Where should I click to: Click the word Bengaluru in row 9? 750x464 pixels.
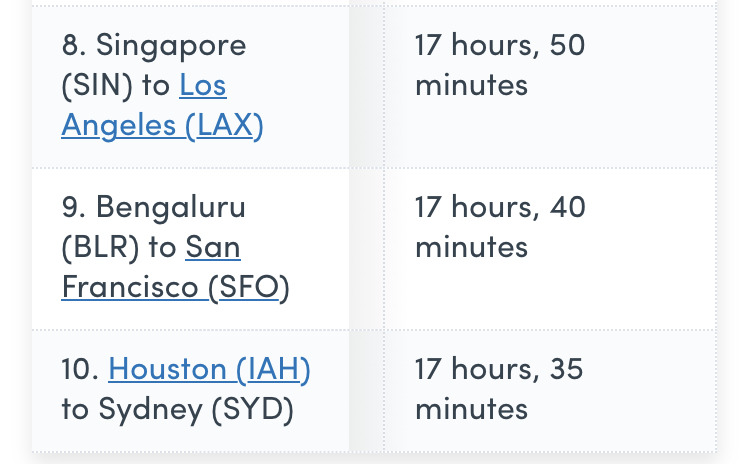pyautogui.click(x=171, y=207)
